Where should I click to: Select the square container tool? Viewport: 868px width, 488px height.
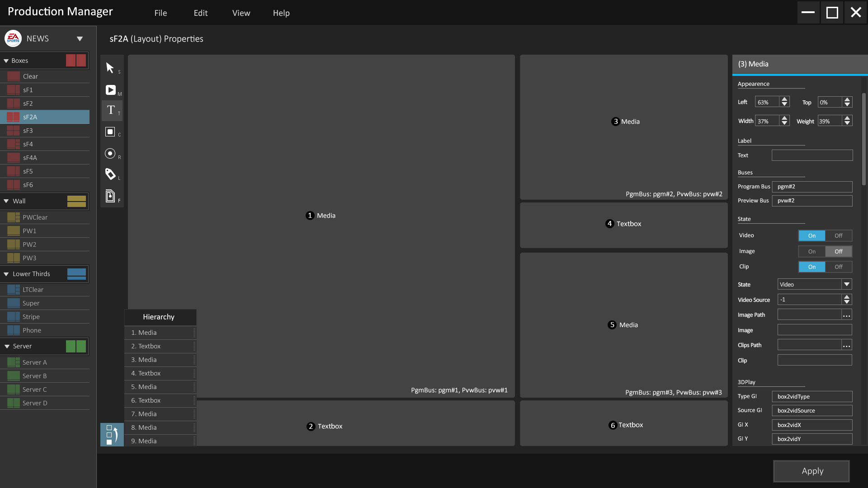click(x=110, y=131)
